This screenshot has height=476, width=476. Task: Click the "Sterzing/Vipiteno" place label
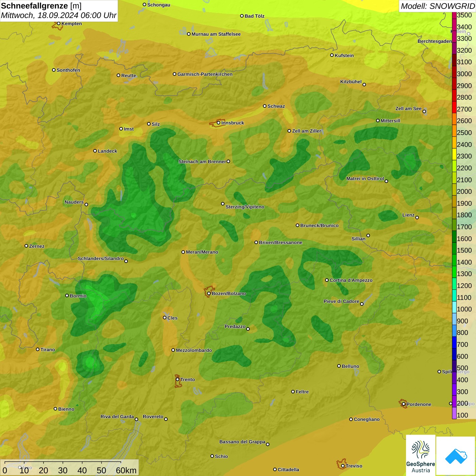pyautogui.click(x=245, y=207)
